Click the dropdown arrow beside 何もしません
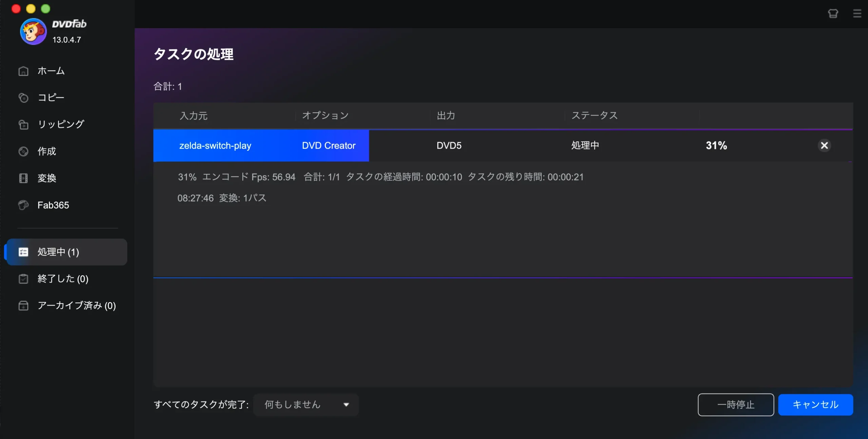 [x=346, y=404]
